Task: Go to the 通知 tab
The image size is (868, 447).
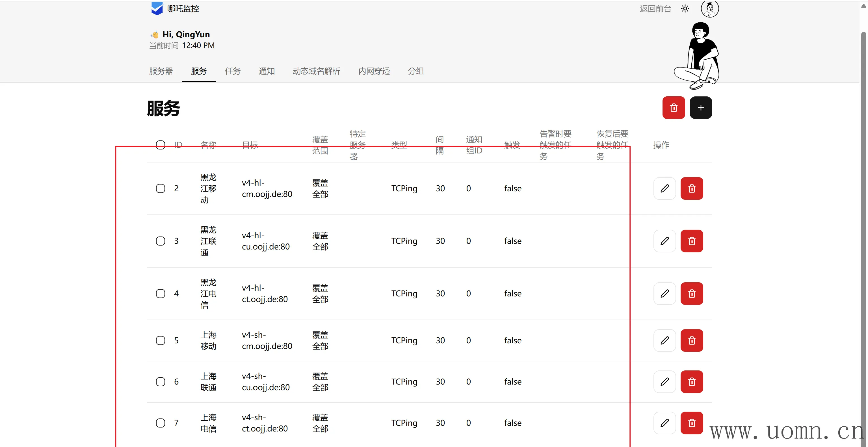Action: pyautogui.click(x=267, y=71)
